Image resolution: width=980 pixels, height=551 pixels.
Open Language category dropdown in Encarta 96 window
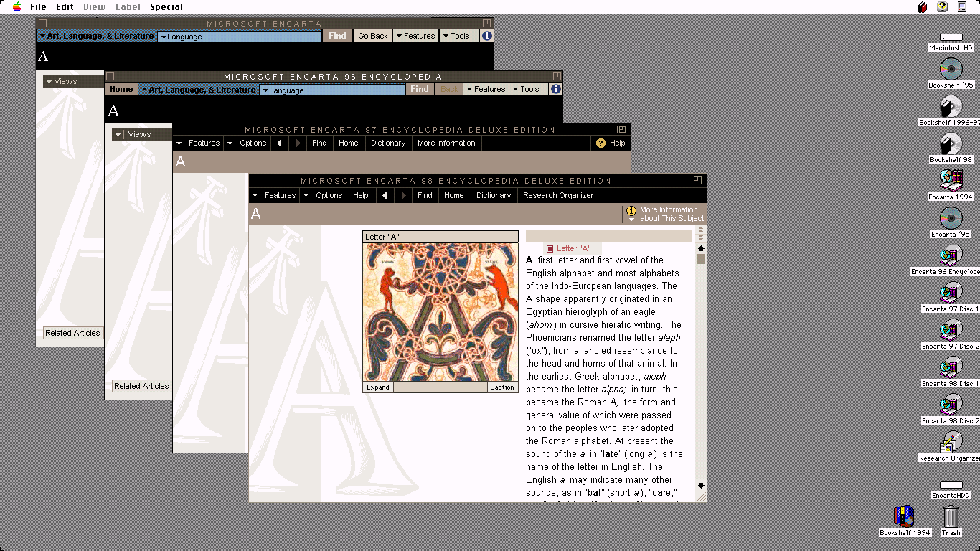333,90
